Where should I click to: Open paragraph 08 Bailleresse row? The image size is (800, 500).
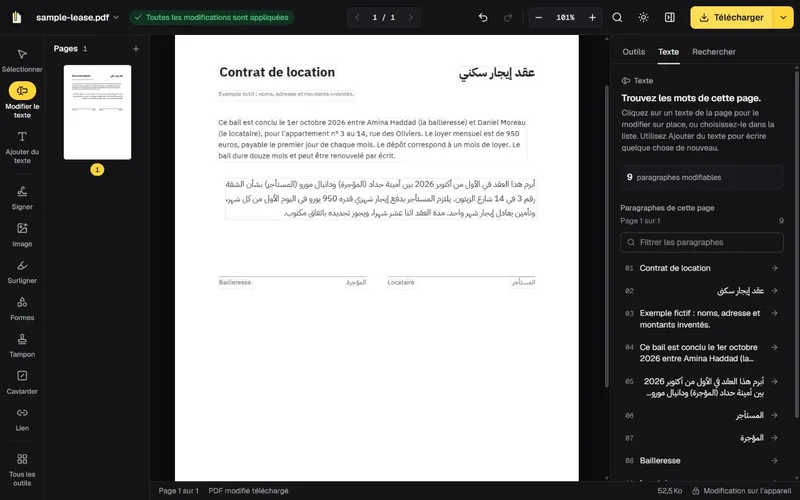pyautogui.click(x=702, y=461)
